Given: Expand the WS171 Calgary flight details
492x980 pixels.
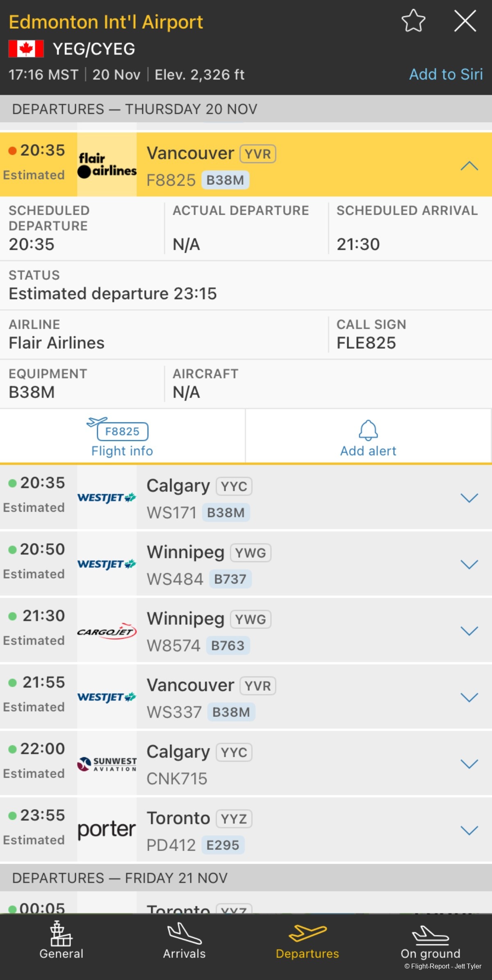Looking at the screenshot, I should [x=469, y=498].
